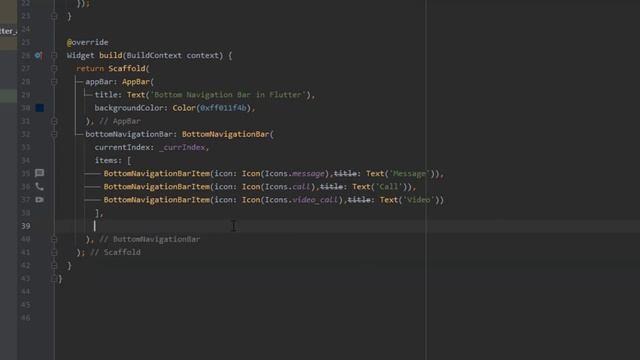Click the _currIndex variable
The image size is (640, 360).
click(x=182, y=147)
